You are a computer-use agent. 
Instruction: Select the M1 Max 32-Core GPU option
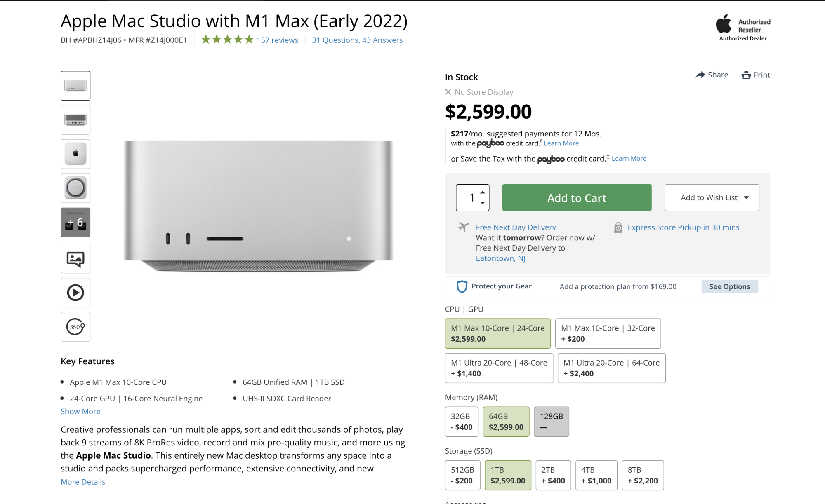point(608,333)
